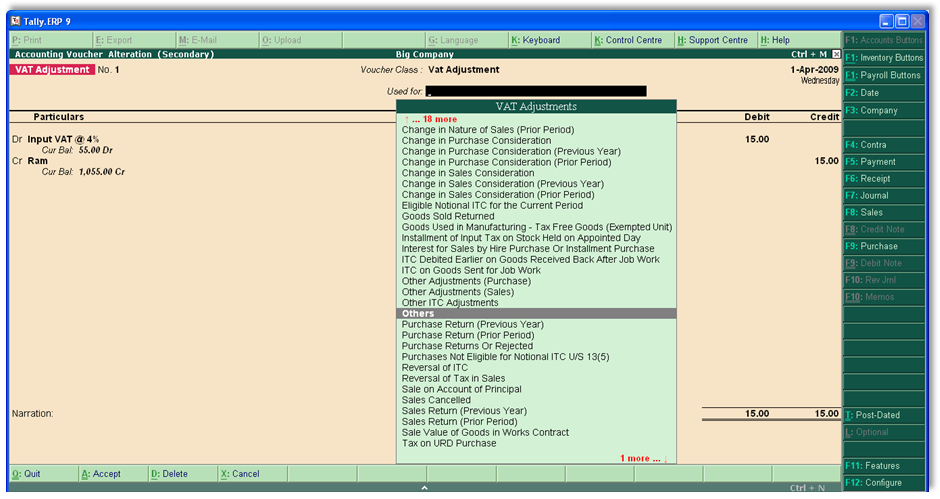Select Other Adjustments (Purchase)
The image size is (940, 499).
coord(466,281)
